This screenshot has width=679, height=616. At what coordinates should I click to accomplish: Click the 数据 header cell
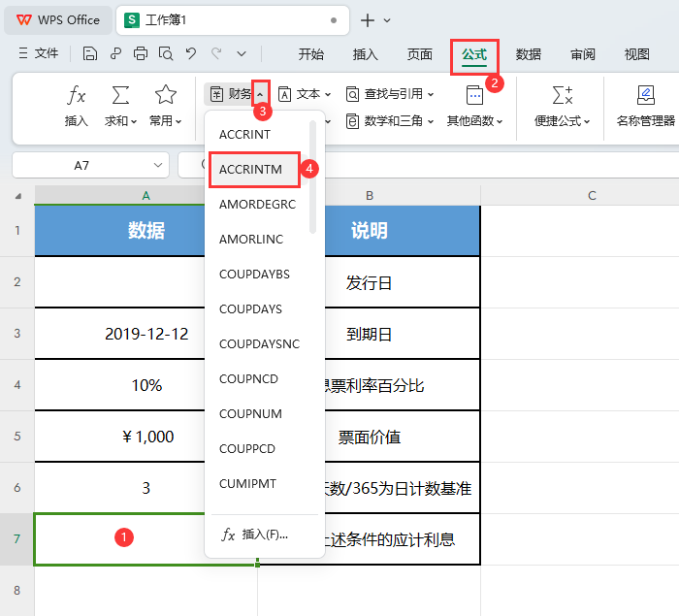(145, 231)
